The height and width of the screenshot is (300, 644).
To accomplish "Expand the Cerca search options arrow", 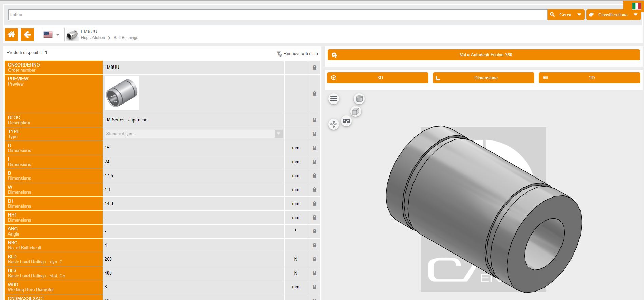I will (x=579, y=15).
